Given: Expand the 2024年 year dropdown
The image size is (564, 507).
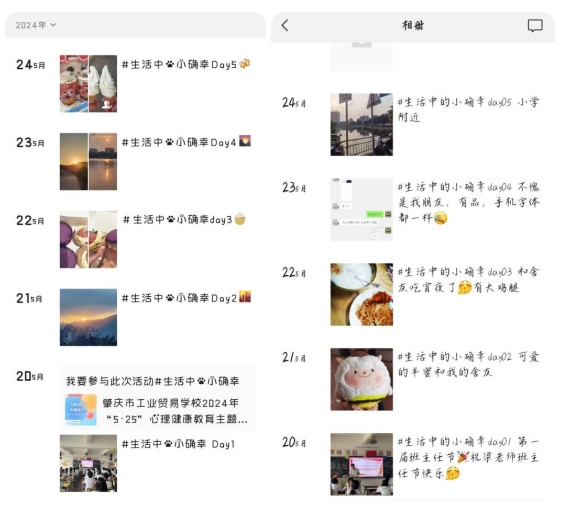Looking at the screenshot, I should pos(36,25).
